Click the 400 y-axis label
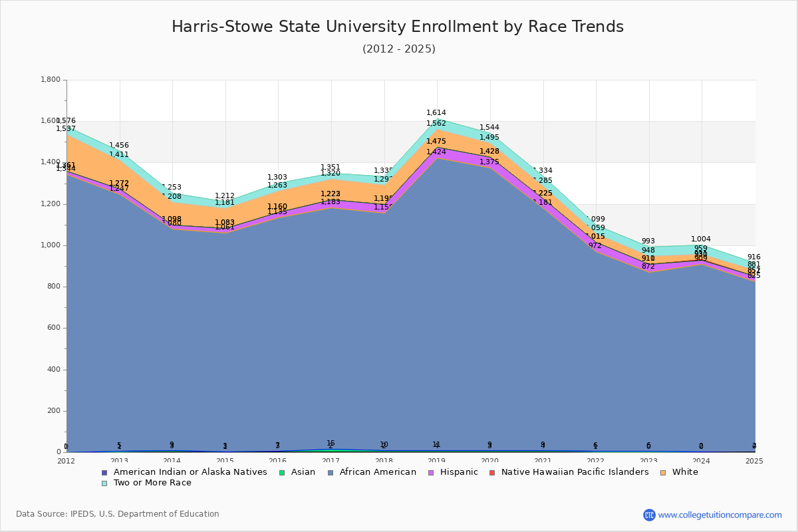The width and height of the screenshot is (798, 532). pos(54,370)
